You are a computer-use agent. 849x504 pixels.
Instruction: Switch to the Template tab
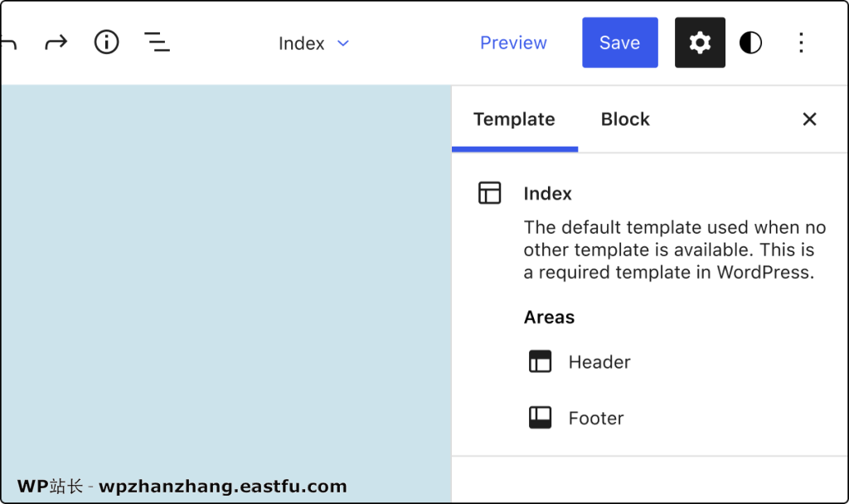click(x=514, y=119)
